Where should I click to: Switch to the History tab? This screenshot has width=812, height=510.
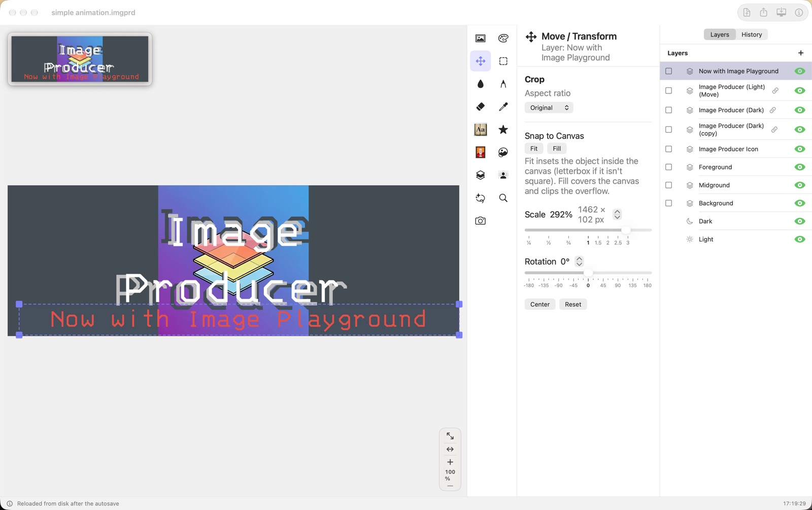click(x=752, y=35)
